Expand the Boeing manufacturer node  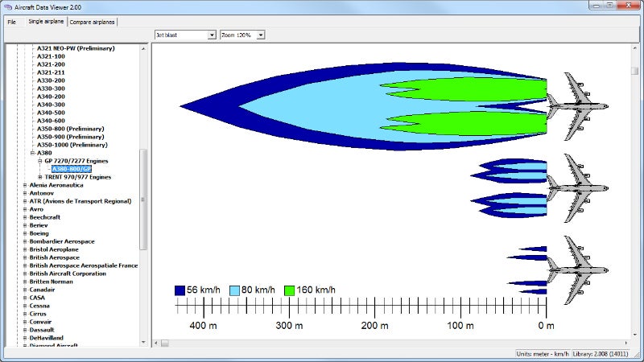tap(25, 233)
